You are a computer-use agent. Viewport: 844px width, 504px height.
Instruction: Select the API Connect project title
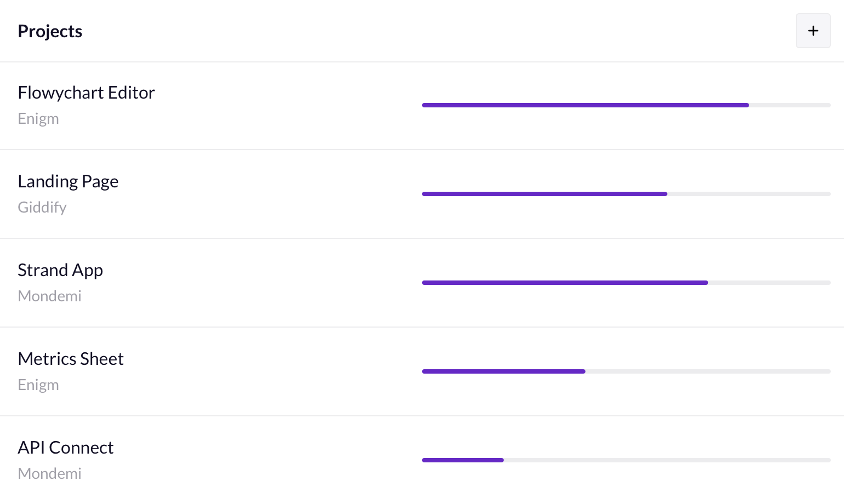[65, 448]
